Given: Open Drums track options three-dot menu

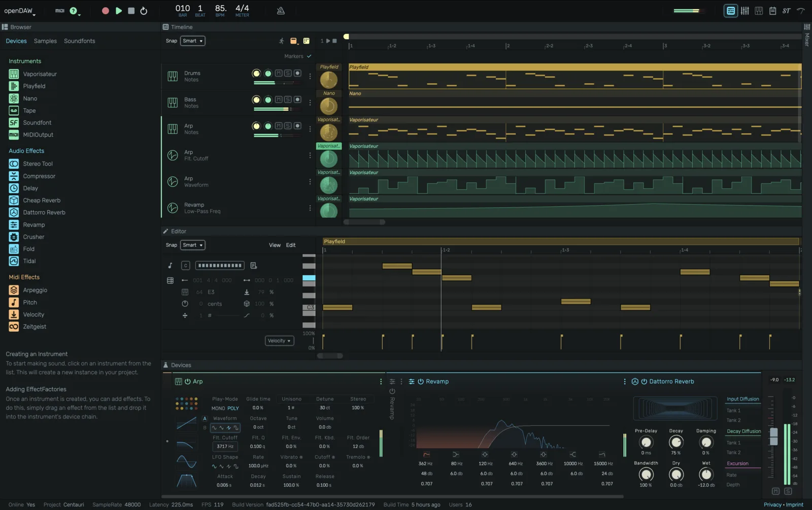Looking at the screenshot, I should tap(310, 77).
